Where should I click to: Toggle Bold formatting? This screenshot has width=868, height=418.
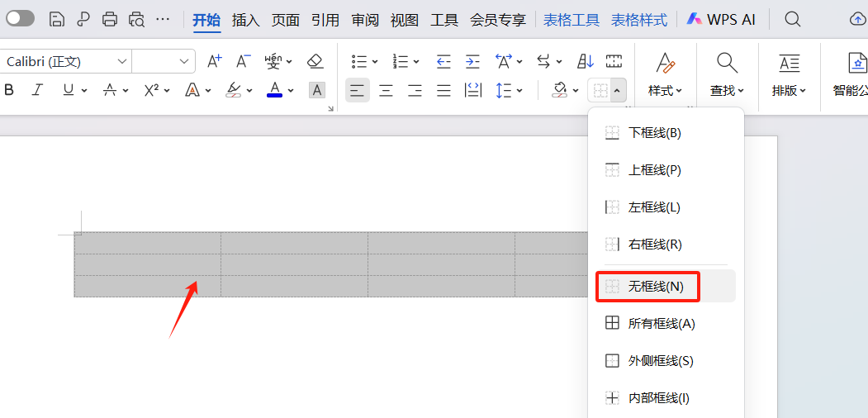pyautogui.click(x=10, y=90)
